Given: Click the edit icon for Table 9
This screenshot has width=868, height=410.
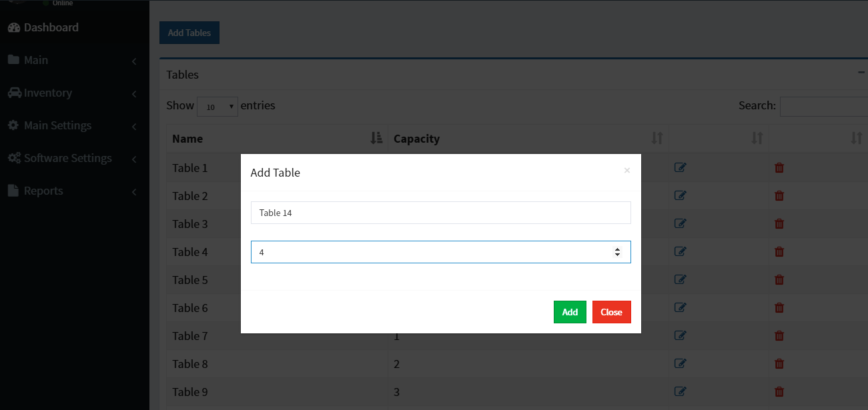Looking at the screenshot, I should (680, 392).
